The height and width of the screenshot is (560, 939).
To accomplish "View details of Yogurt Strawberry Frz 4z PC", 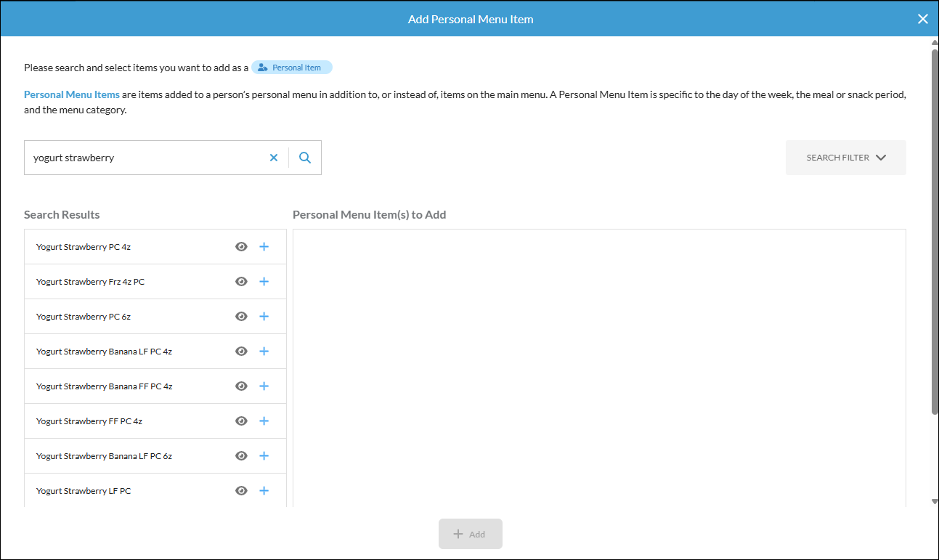I will pos(242,282).
